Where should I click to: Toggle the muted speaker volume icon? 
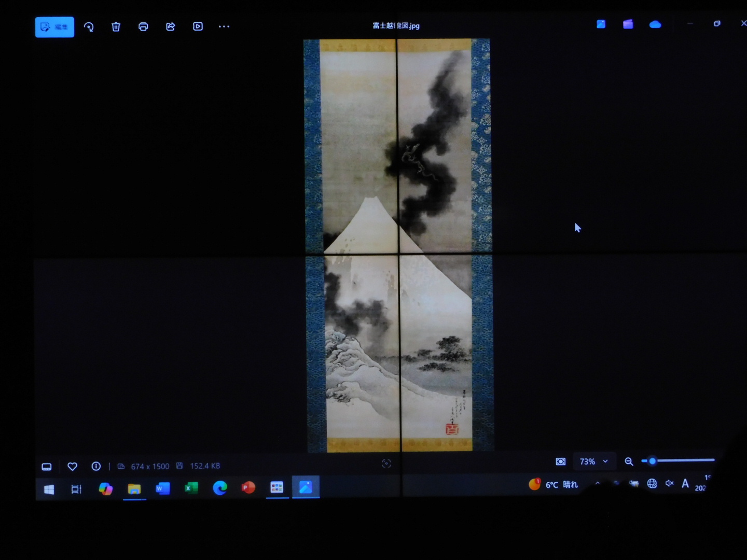pos(669,483)
